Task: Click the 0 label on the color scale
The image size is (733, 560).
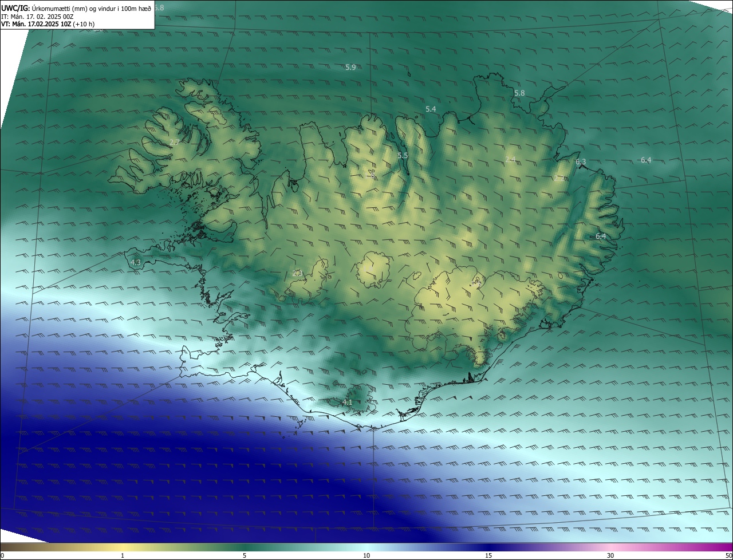Action: pyautogui.click(x=2, y=555)
